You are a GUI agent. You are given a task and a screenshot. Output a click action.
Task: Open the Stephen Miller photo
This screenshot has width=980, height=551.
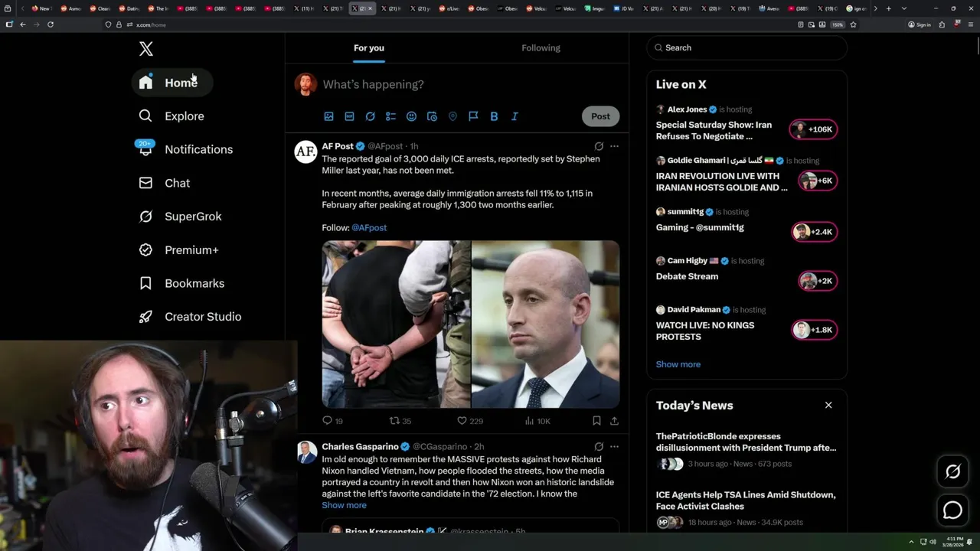pyautogui.click(x=545, y=324)
